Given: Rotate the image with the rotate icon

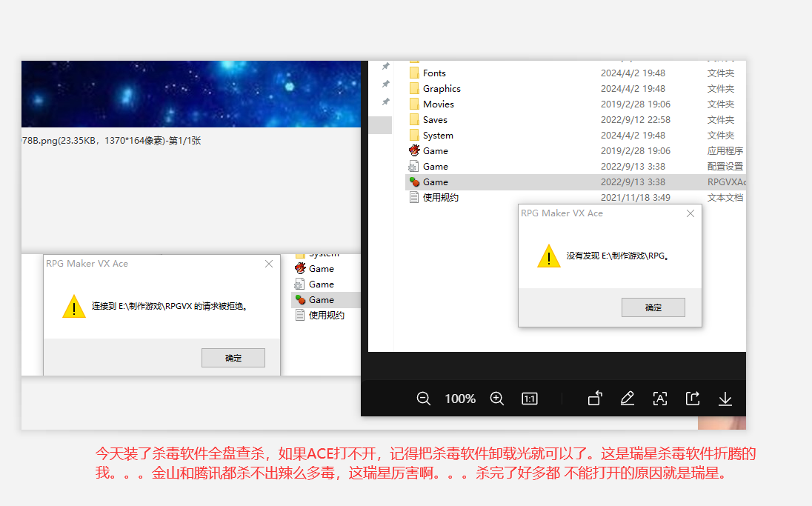Looking at the screenshot, I should pyautogui.click(x=595, y=398).
